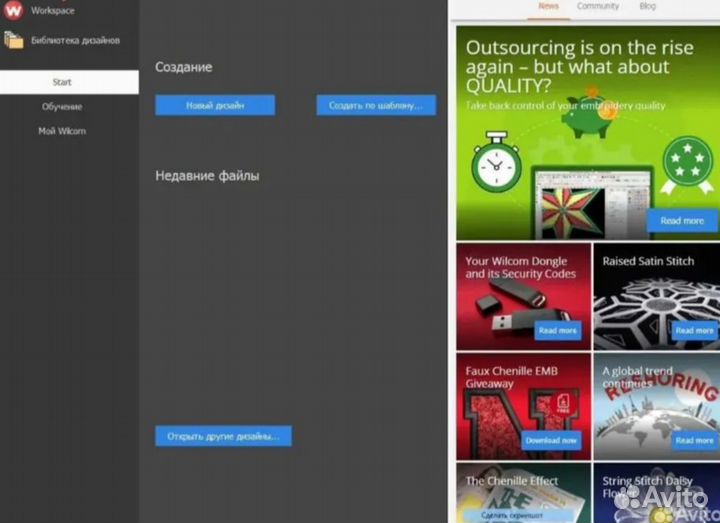Click Read more on Outsourcing banner
The width and height of the screenshot is (720, 523).
click(682, 220)
